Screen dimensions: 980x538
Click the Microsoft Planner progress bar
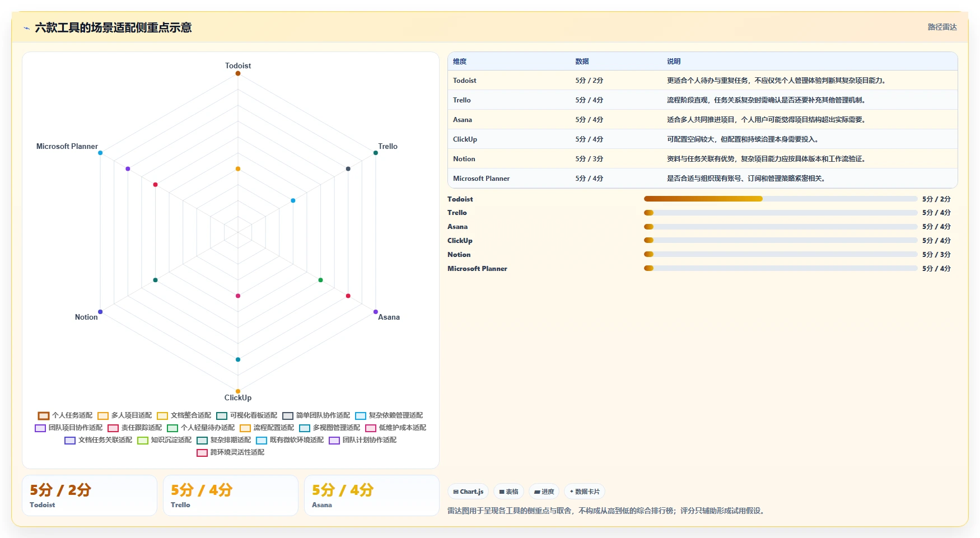[x=781, y=268]
